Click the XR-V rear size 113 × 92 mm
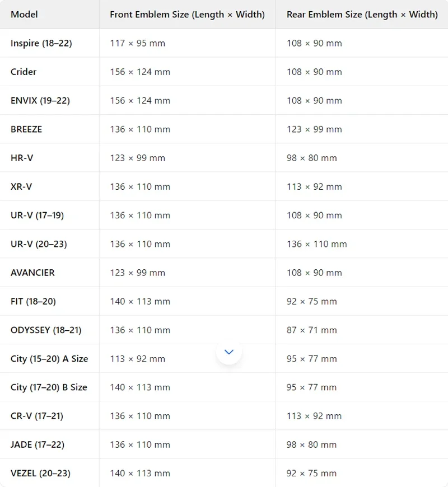This screenshot has width=448, height=487. tap(314, 186)
